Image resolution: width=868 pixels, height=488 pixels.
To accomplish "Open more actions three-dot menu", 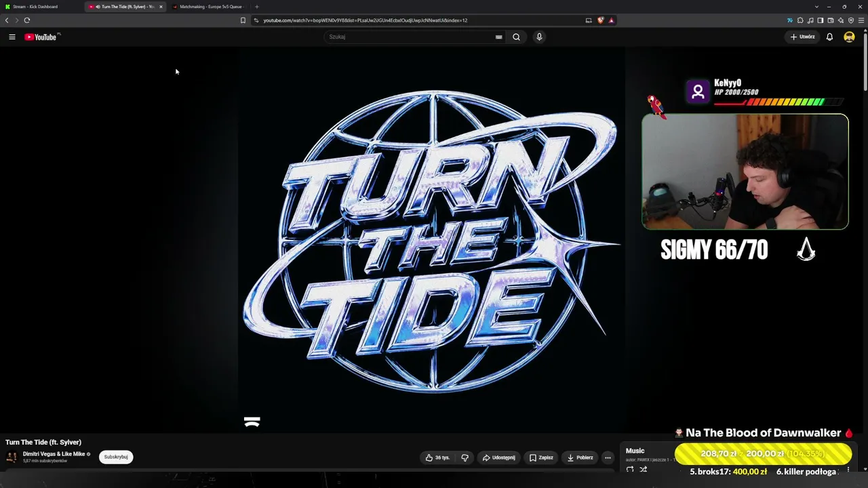I will click(608, 457).
